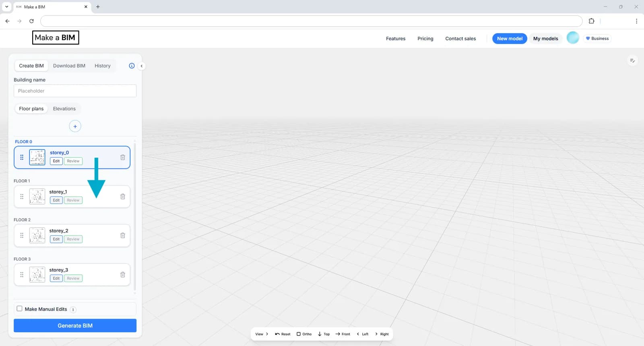Open the storey_2 floor plan thumbnail
Viewport: 644px width, 346px height.
coord(37,235)
